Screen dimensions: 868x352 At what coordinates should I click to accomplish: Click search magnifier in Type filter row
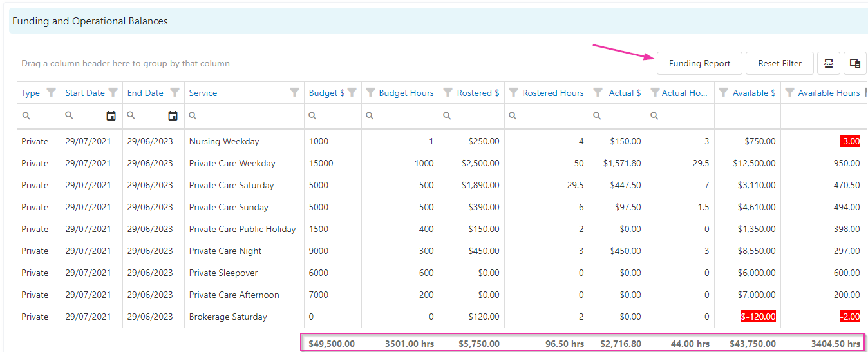(26, 116)
